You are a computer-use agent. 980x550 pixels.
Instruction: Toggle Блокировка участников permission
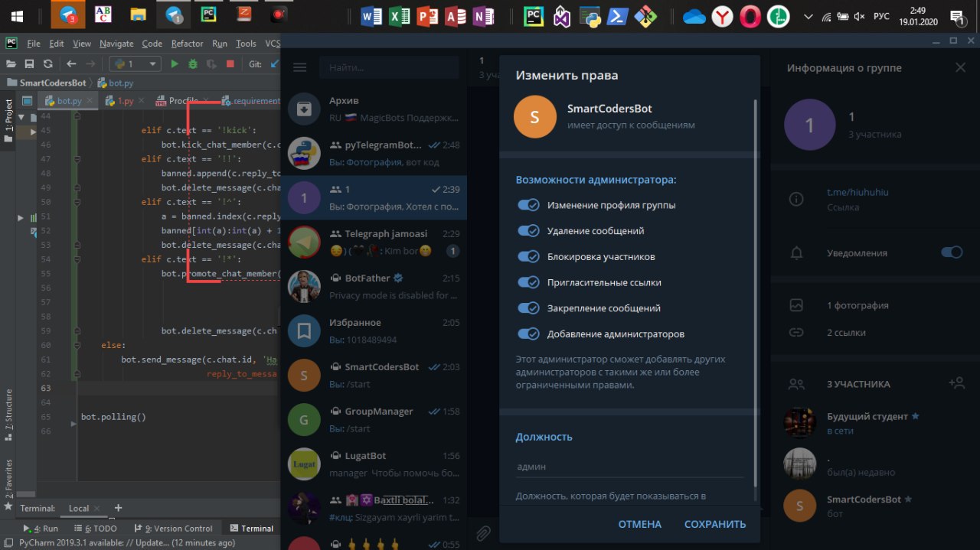tap(529, 256)
